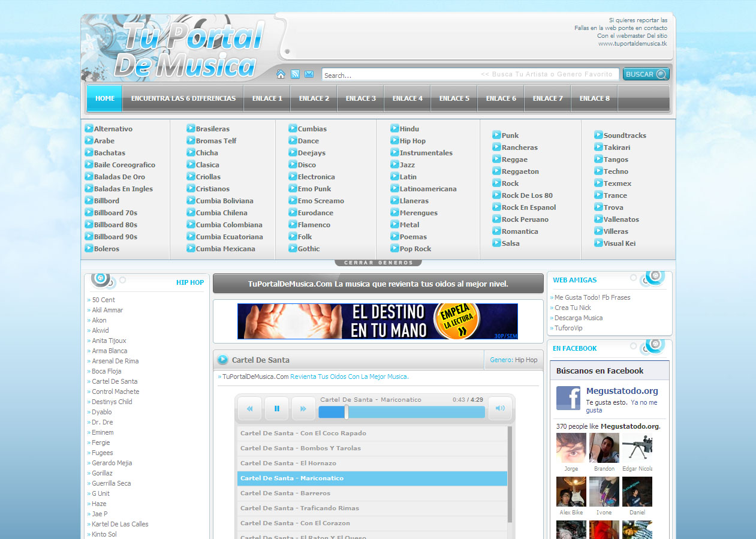This screenshot has width=756, height=539.
Task: Select the ENLACE 1 menu item
Action: coord(267,98)
